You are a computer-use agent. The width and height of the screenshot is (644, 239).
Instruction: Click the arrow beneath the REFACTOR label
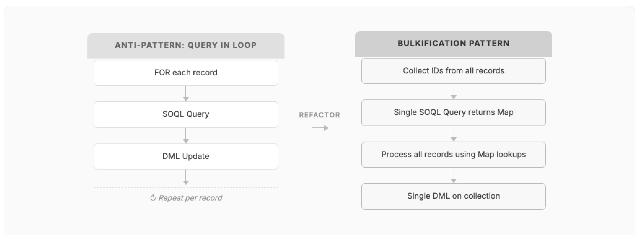pos(320,128)
